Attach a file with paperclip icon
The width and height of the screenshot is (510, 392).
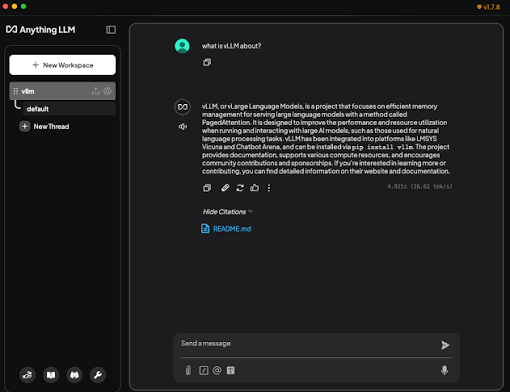point(188,370)
